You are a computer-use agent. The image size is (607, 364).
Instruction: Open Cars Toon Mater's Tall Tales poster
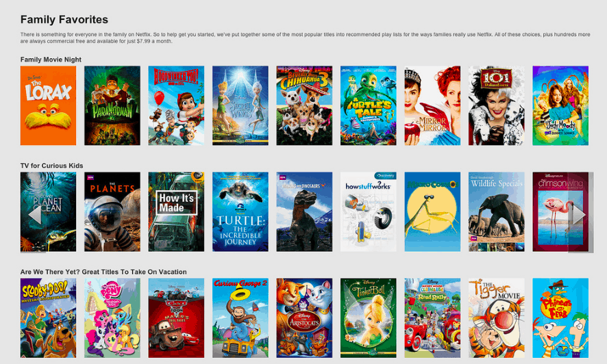click(176, 318)
